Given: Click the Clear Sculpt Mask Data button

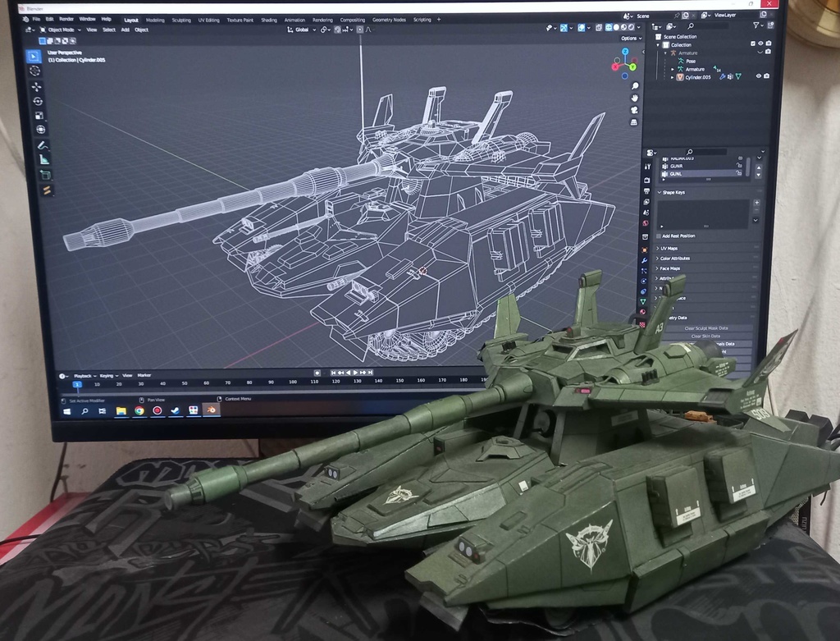Looking at the screenshot, I should pyautogui.click(x=706, y=328).
